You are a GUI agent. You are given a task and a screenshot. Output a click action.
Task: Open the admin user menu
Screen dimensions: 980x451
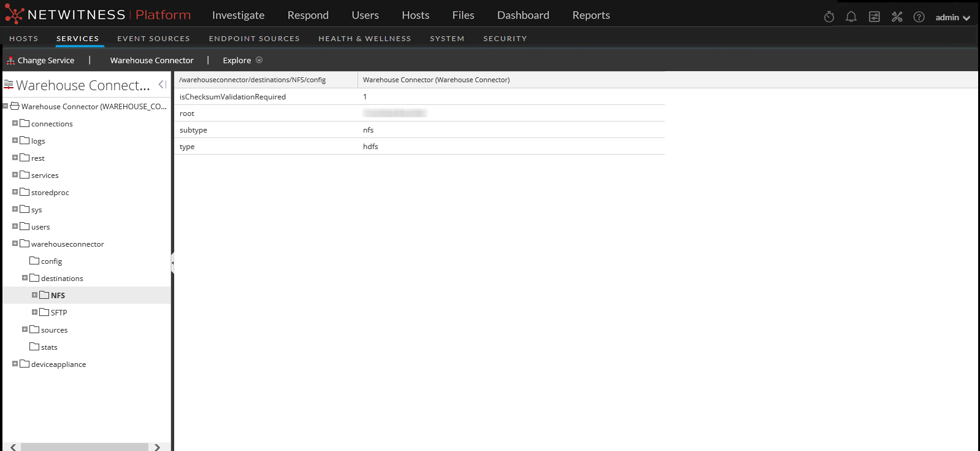click(x=952, y=17)
